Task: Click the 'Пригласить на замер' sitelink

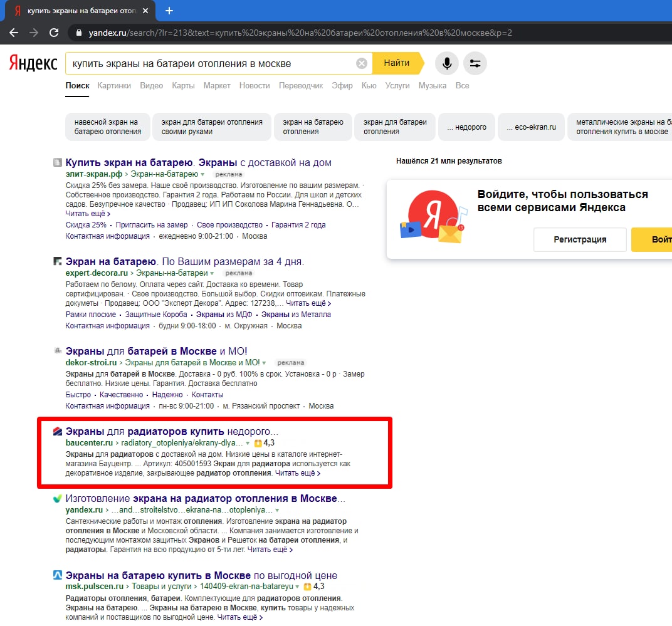Action: (152, 224)
